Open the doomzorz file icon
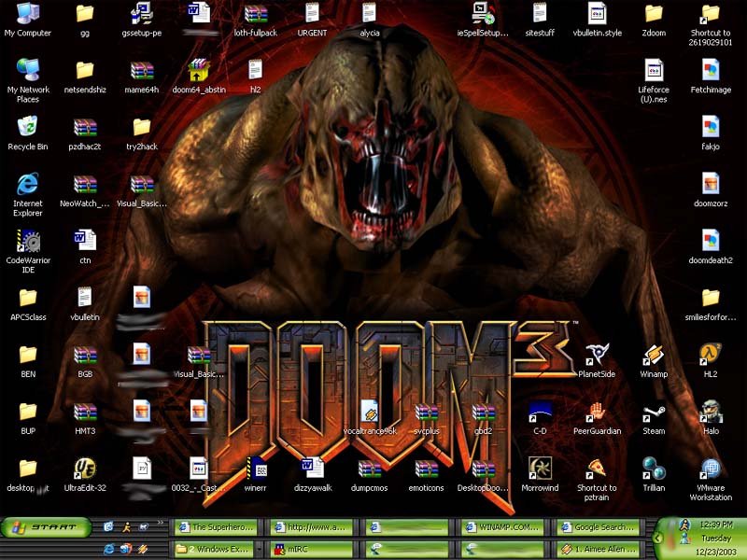Viewport: 747px width, 560px height. coord(711,189)
